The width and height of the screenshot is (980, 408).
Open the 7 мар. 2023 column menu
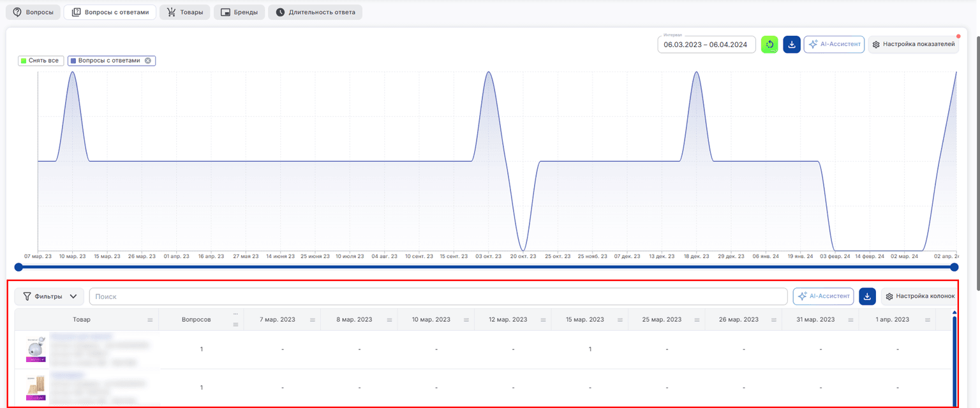click(x=312, y=320)
